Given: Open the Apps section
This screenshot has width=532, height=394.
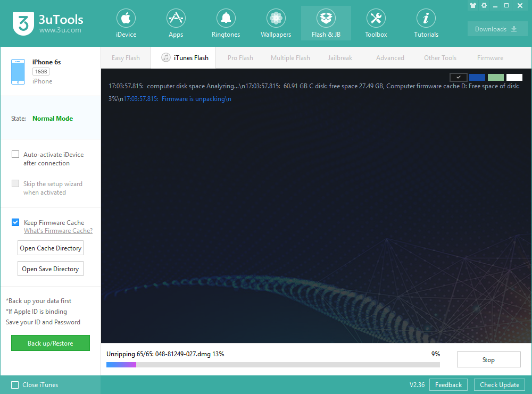Looking at the screenshot, I should pos(176,23).
